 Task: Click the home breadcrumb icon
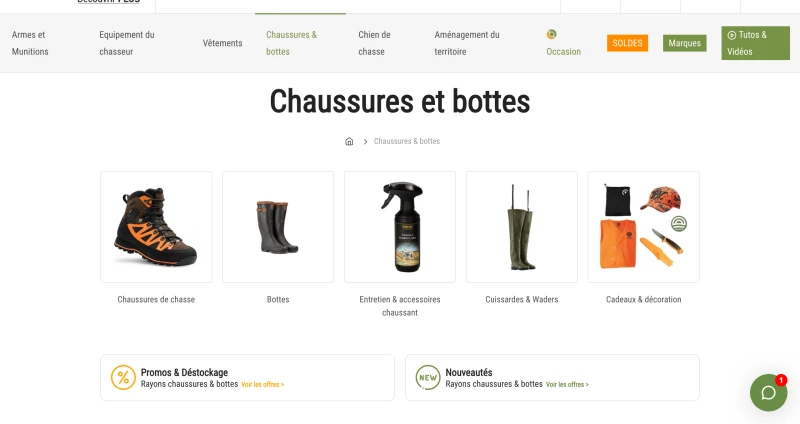[x=349, y=141]
